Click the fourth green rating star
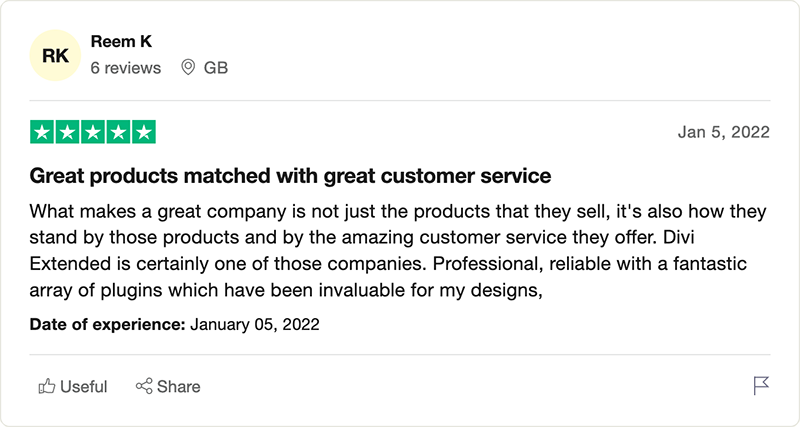The image size is (800, 427). [118, 132]
